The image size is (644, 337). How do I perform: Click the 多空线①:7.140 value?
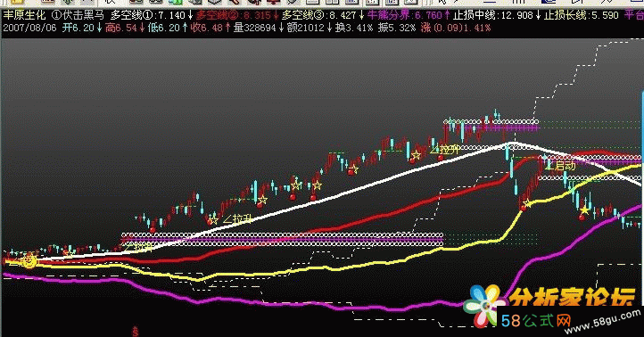(x=153, y=15)
